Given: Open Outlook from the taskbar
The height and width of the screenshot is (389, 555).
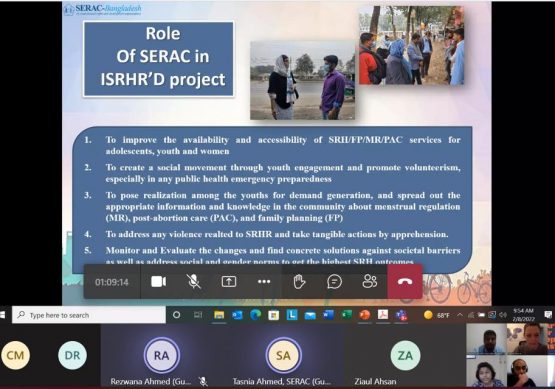Looking at the screenshot, I should coord(237,315).
